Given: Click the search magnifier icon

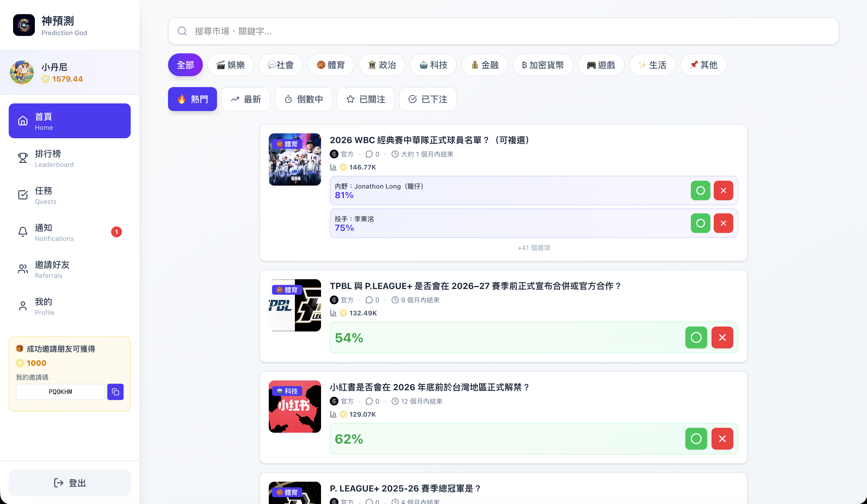Looking at the screenshot, I should (x=182, y=31).
